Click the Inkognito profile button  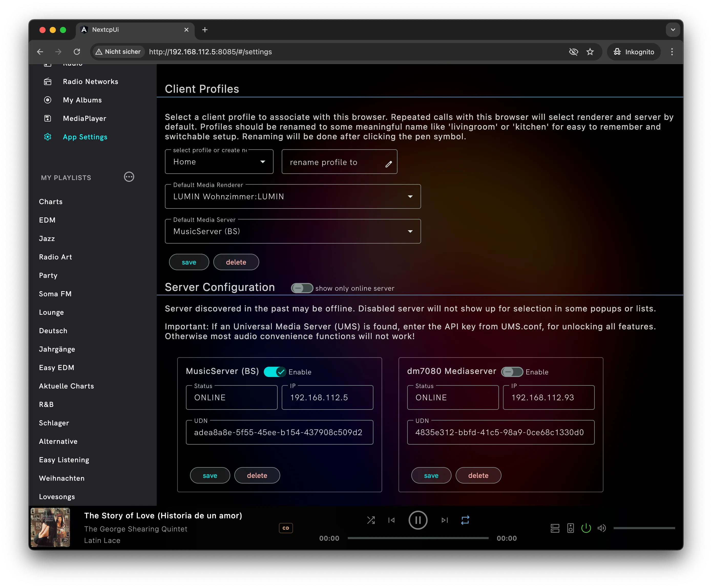point(633,52)
